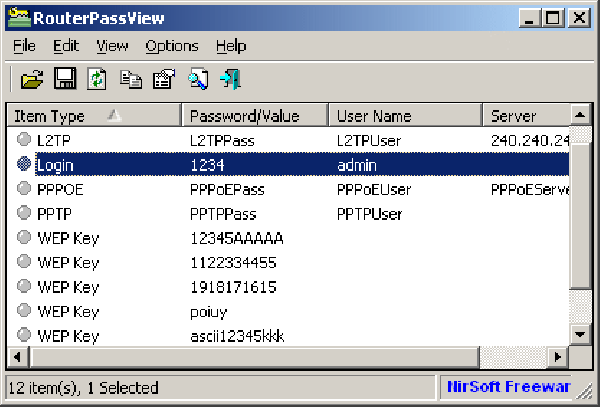Click the horizontal scrollbar left arrow
600x407 pixels.
click(x=18, y=357)
